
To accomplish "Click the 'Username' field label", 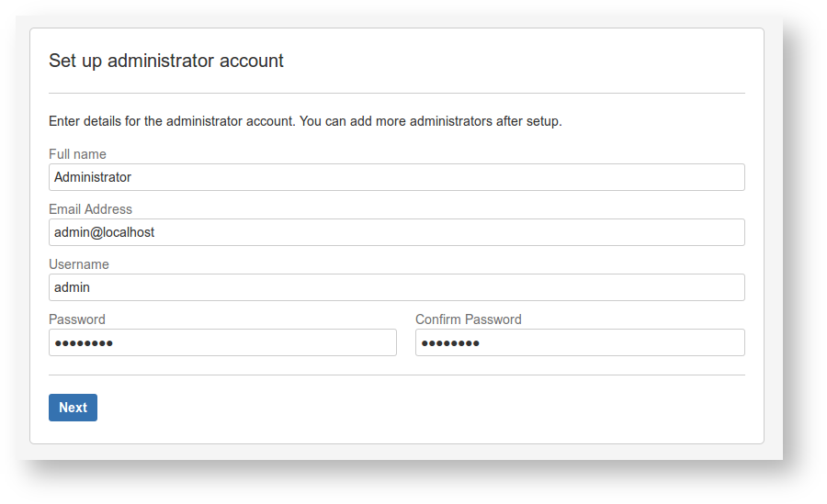I will pos(79,264).
